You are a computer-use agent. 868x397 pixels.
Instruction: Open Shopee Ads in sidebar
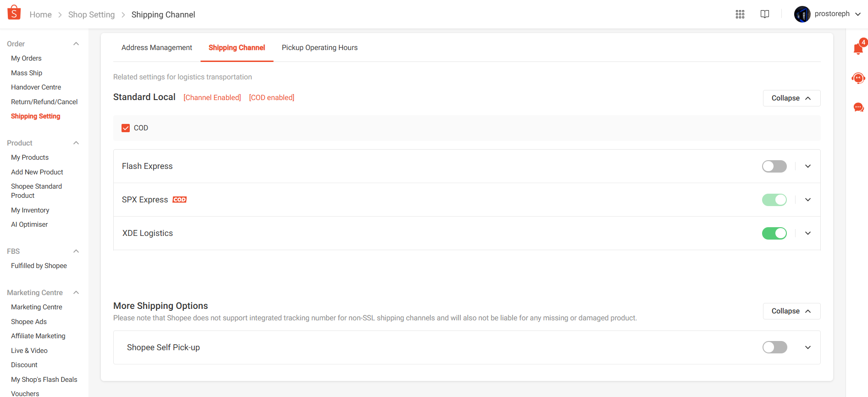[x=29, y=322]
